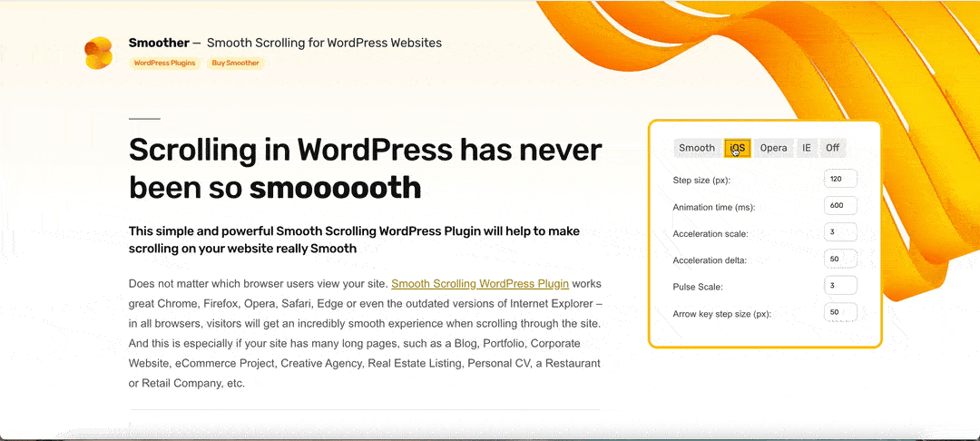Click the Smoother orange logo icon
Screen dimensions: 980x441
[x=98, y=54]
